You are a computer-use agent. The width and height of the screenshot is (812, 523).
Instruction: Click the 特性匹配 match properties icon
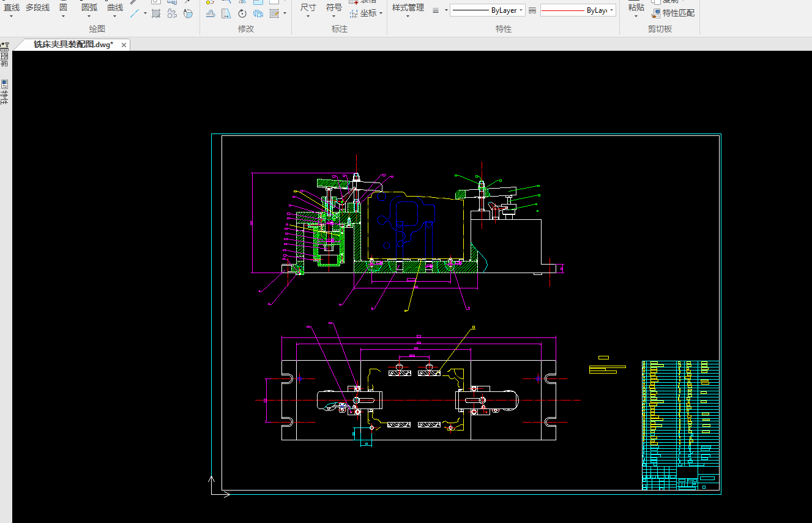pos(657,13)
